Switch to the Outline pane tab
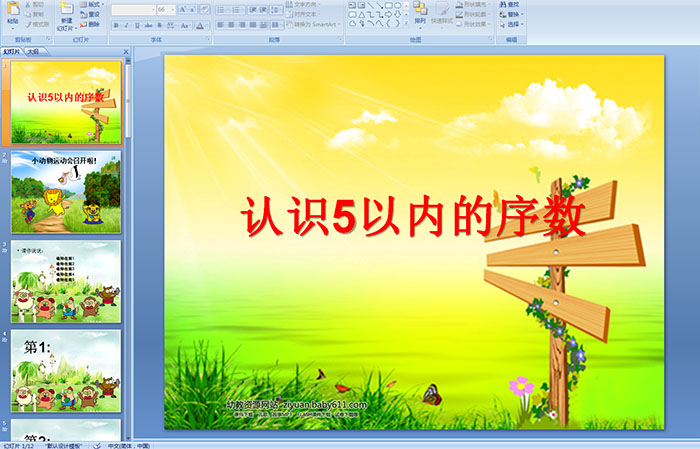Screen dimensions: 700x449 (x=33, y=52)
